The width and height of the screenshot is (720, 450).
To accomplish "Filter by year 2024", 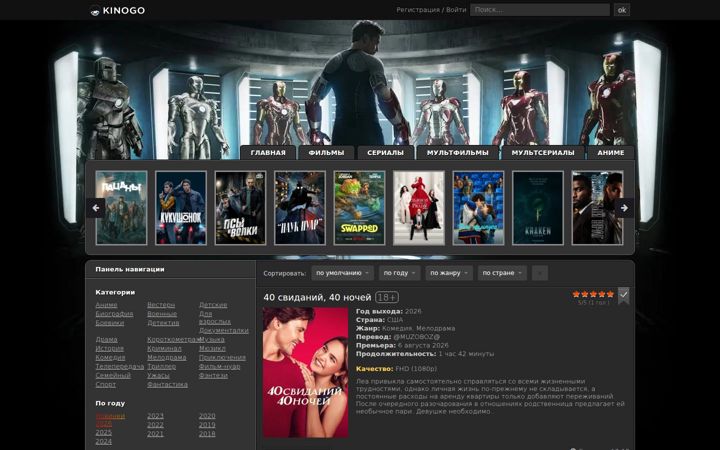I will [103, 441].
